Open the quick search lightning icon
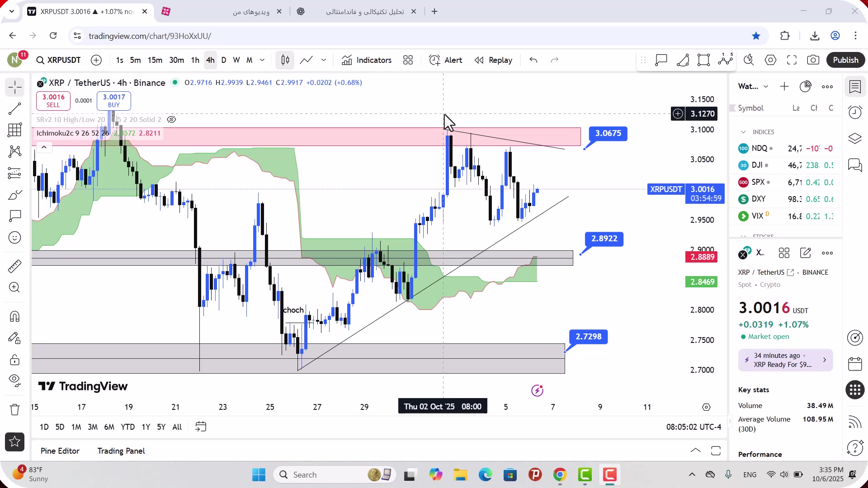Viewport: 868px width, 488px height. pyautogui.click(x=749, y=60)
